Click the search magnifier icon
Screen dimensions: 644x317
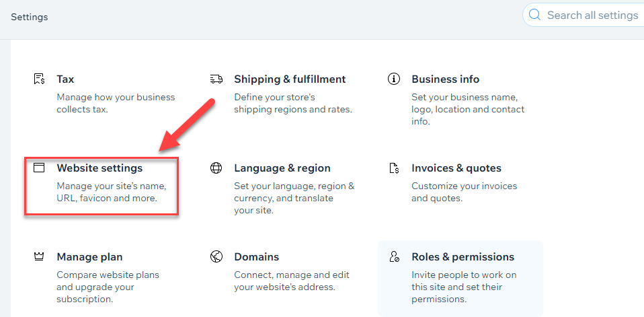(x=534, y=15)
